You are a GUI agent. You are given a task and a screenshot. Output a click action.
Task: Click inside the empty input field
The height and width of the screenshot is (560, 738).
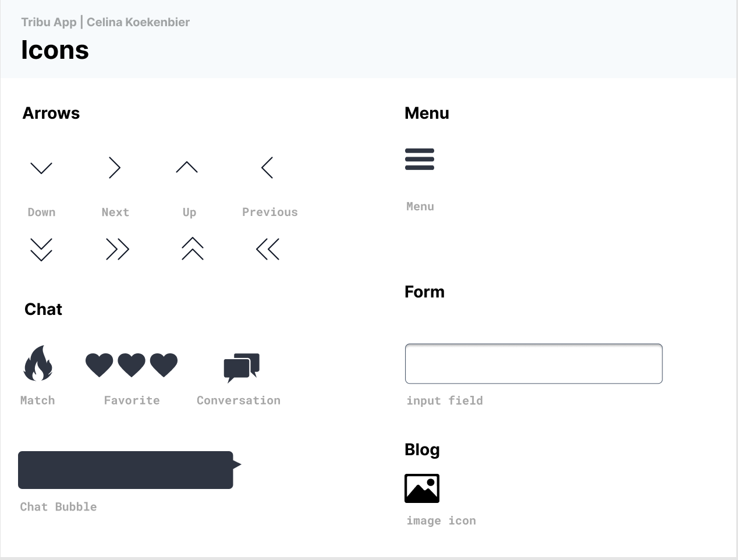(x=534, y=364)
